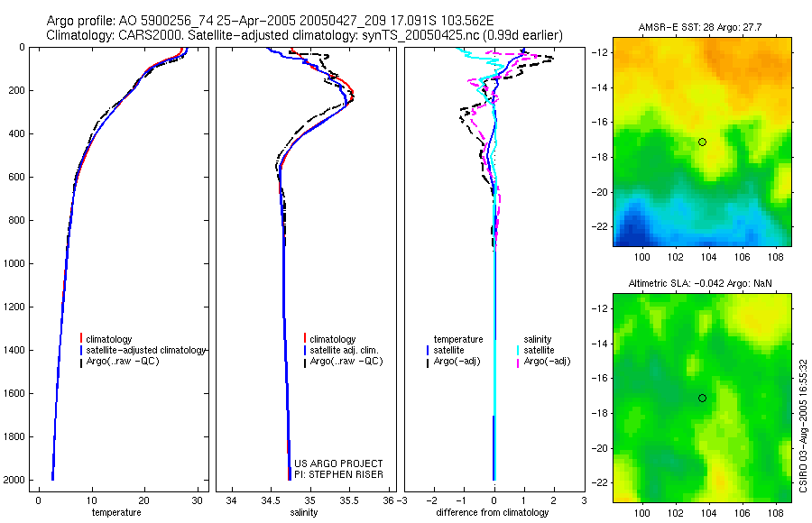Click the '106' longitude tick on the SST map
812x523 pixels.
tap(743, 257)
